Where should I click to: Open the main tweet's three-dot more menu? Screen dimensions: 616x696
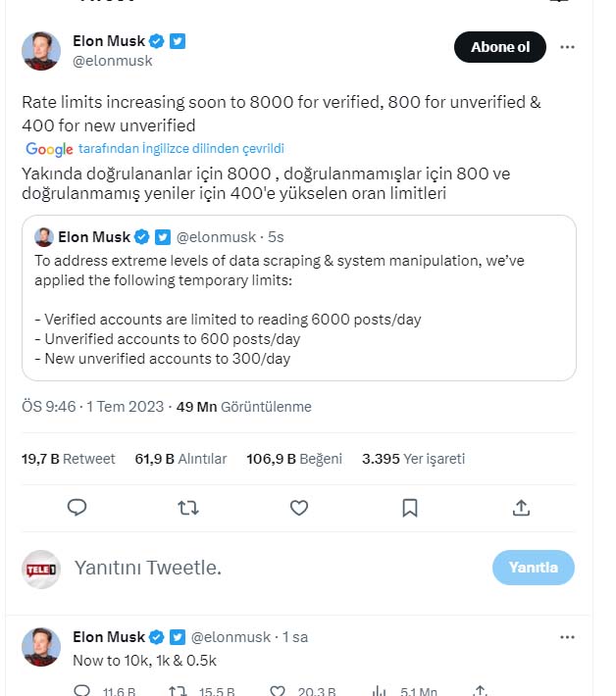(x=567, y=47)
